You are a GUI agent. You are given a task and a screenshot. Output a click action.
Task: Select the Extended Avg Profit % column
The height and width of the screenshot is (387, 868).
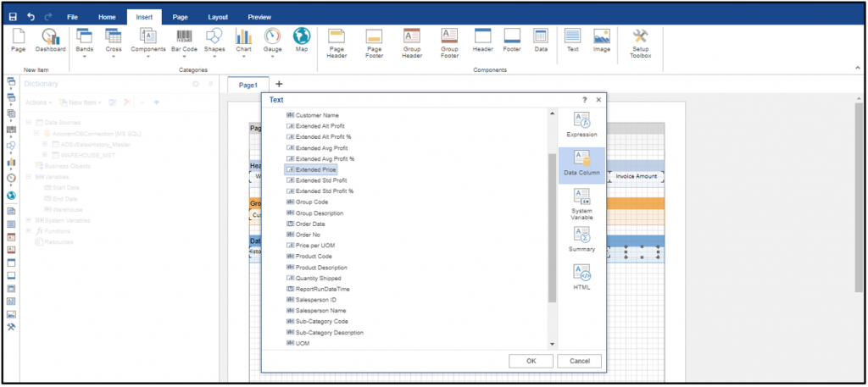[x=320, y=158]
